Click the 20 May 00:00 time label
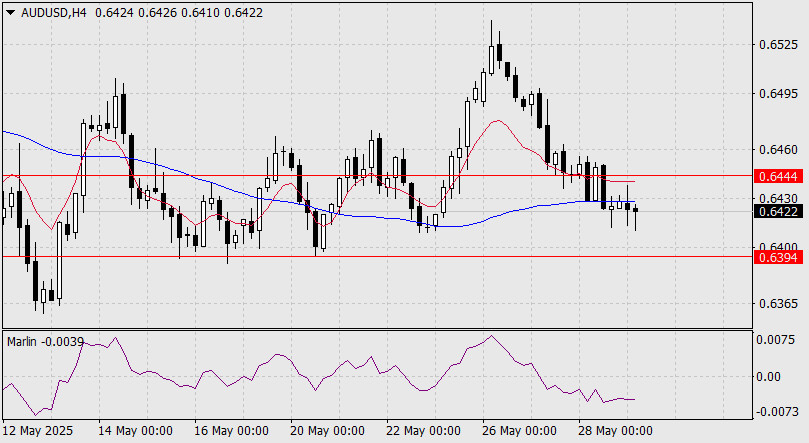The height and width of the screenshot is (443, 809). [x=327, y=431]
